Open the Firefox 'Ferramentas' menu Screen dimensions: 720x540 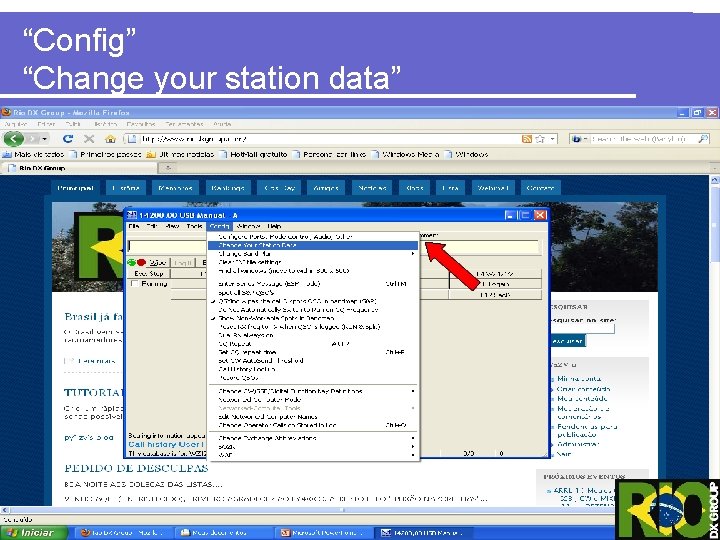coord(184,124)
